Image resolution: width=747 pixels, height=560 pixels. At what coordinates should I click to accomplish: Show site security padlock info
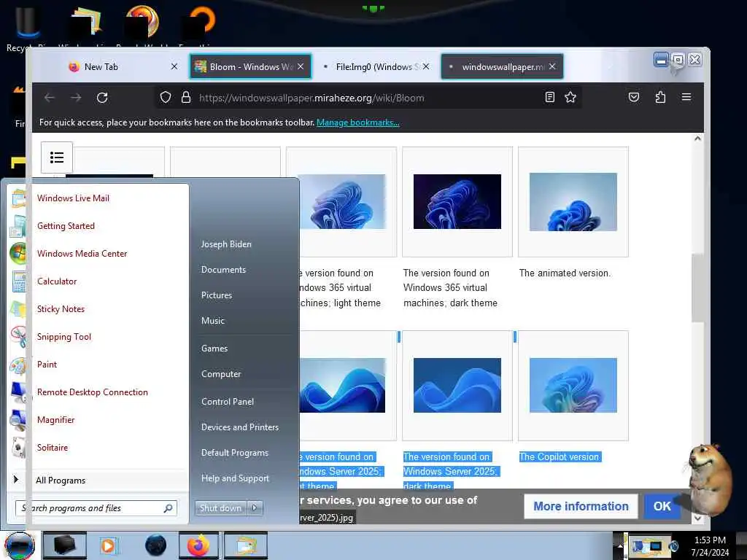186,98
